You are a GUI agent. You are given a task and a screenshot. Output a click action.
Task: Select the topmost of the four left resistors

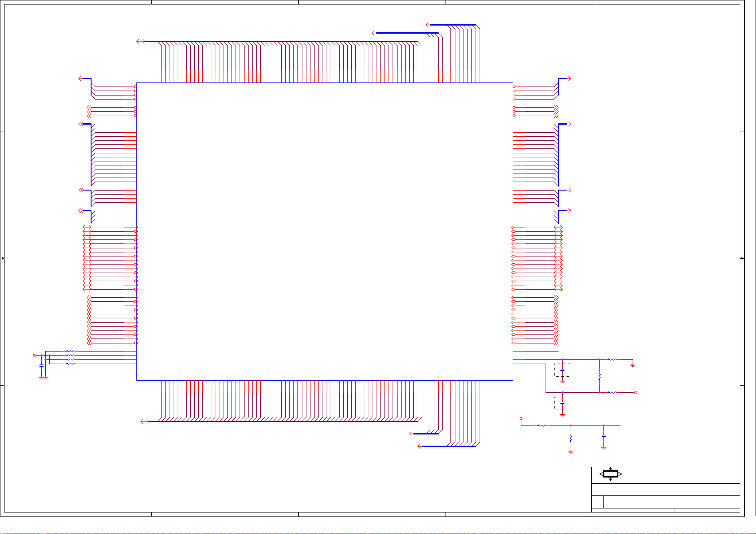tap(70, 351)
